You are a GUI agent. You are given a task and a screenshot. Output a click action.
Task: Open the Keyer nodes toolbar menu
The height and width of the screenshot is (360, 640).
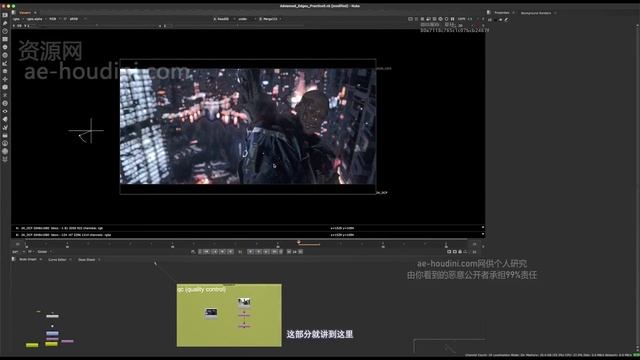point(5,63)
